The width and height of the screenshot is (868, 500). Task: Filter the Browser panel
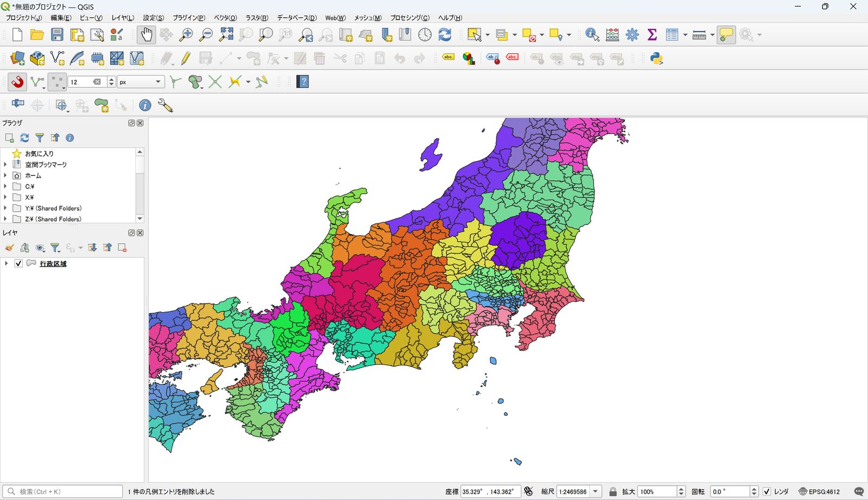[40, 138]
